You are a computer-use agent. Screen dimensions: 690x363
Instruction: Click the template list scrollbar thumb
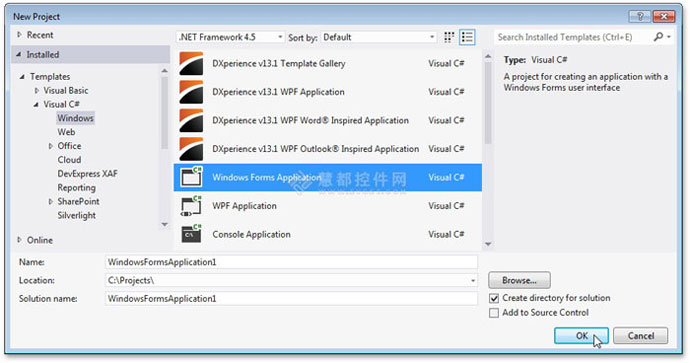(488, 103)
